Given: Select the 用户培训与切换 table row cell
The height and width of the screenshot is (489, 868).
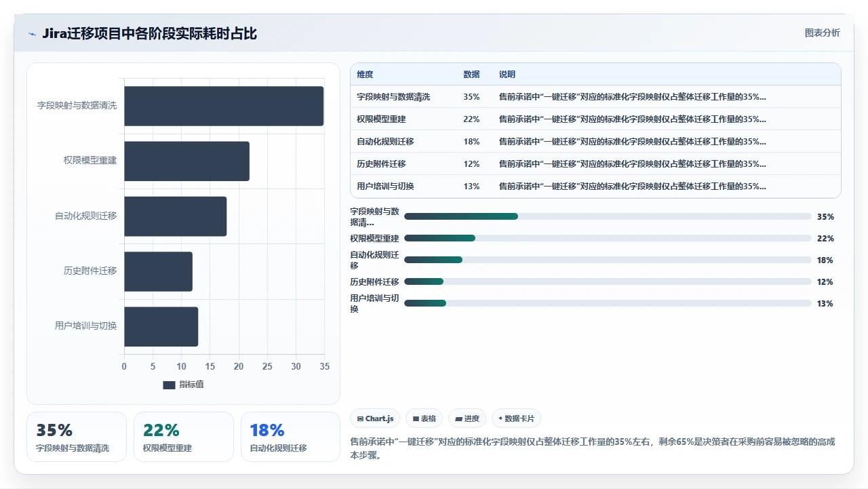Looking at the screenshot, I should click(385, 187).
